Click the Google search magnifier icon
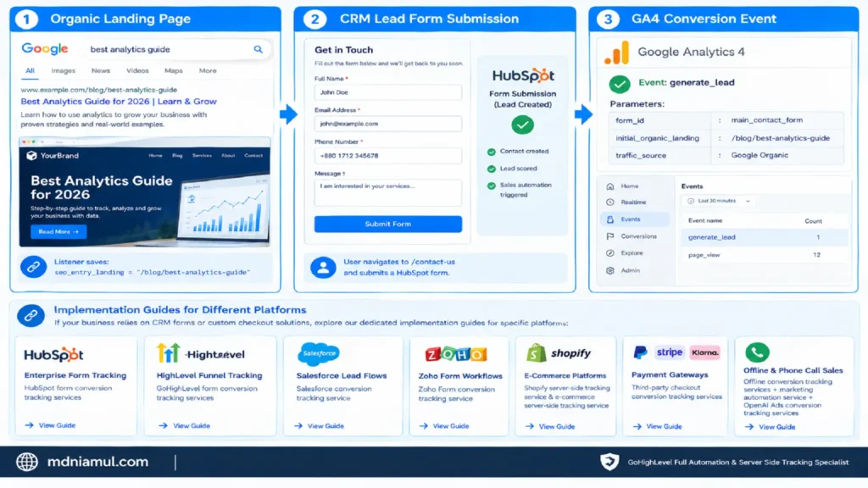868x488 pixels. pos(258,49)
